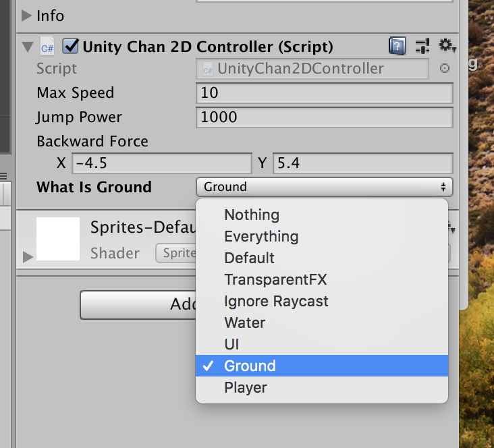Open component presets slider icon
The image size is (494, 448).
click(422, 46)
